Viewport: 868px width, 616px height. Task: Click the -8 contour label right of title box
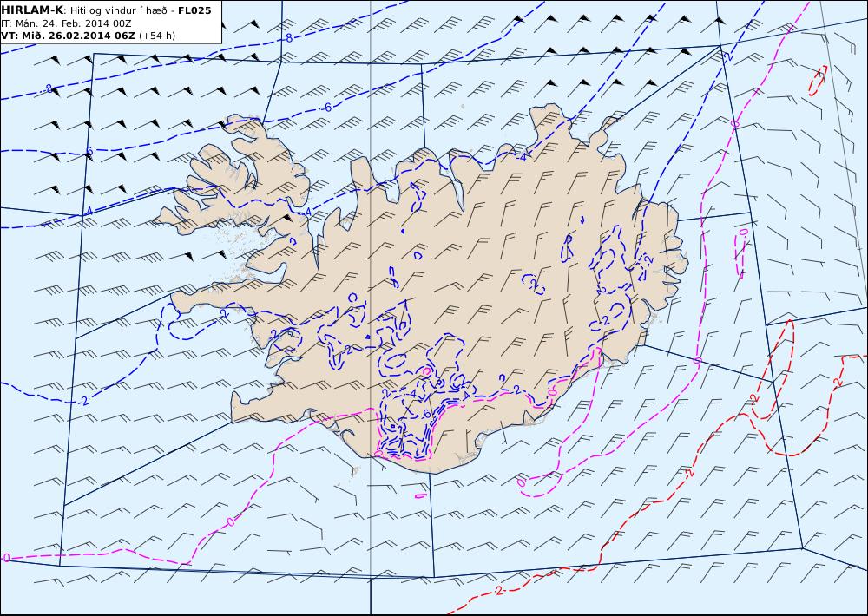point(288,38)
